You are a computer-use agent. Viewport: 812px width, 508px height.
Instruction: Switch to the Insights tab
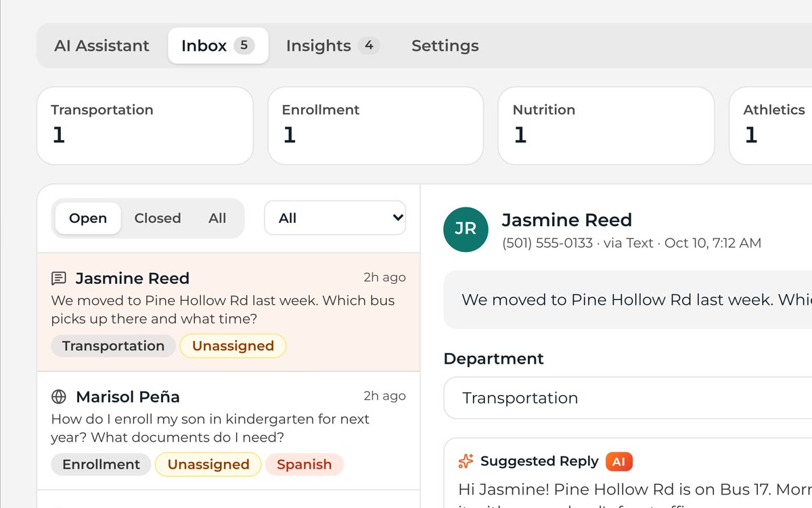click(x=332, y=45)
